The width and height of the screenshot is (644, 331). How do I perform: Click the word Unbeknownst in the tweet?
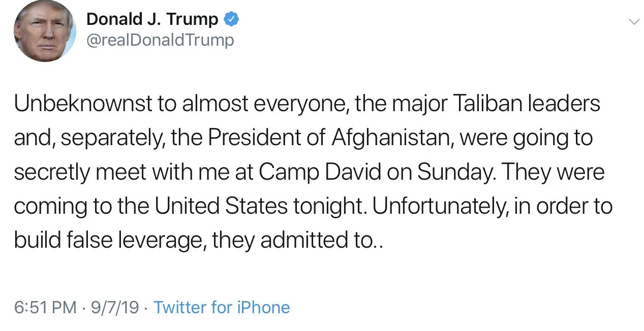[83, 104]
